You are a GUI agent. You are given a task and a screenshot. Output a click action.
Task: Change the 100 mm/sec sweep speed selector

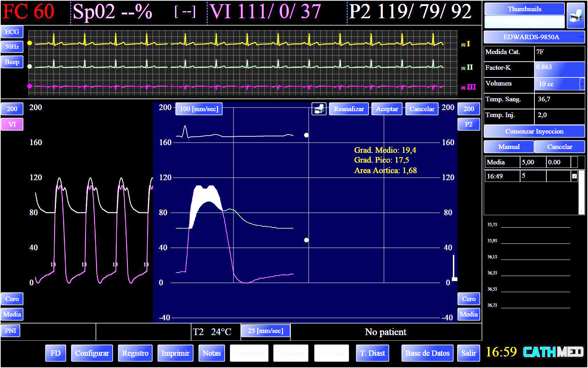click(199, 109)
